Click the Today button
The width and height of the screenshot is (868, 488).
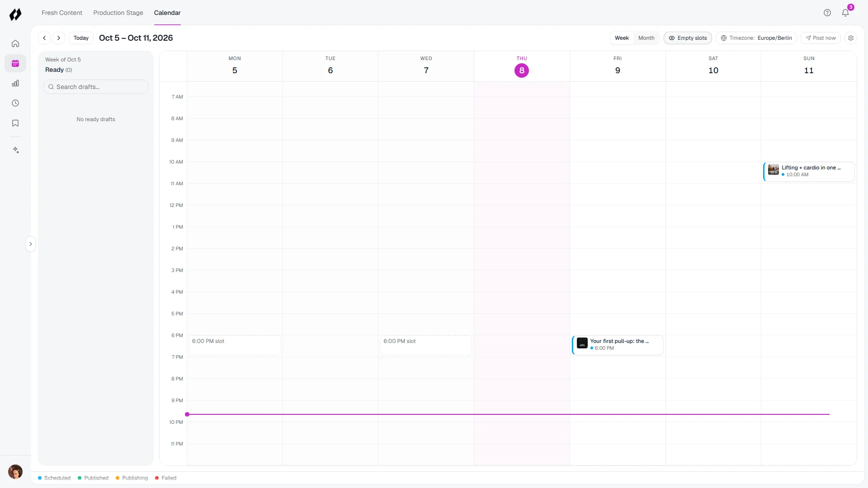point(81,38)
